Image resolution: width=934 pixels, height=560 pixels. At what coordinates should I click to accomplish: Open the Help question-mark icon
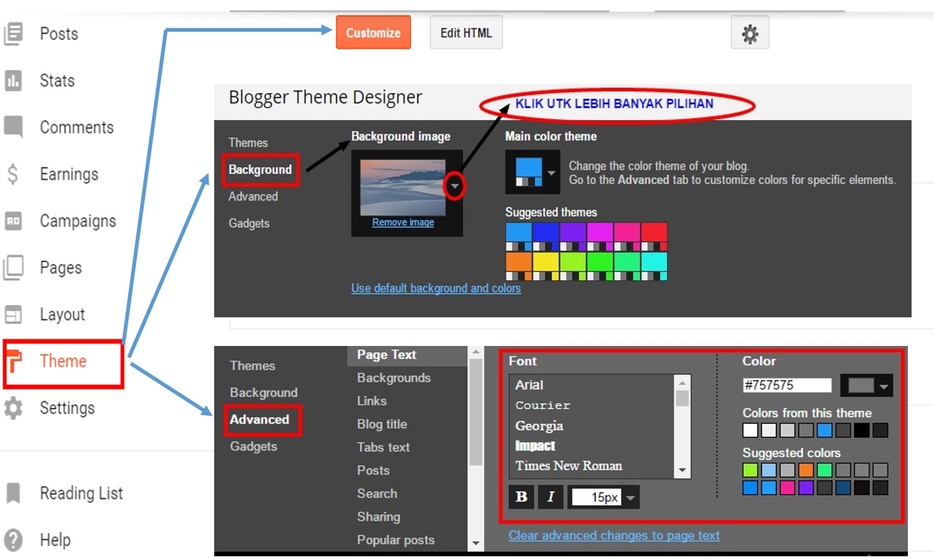[13, 539]
